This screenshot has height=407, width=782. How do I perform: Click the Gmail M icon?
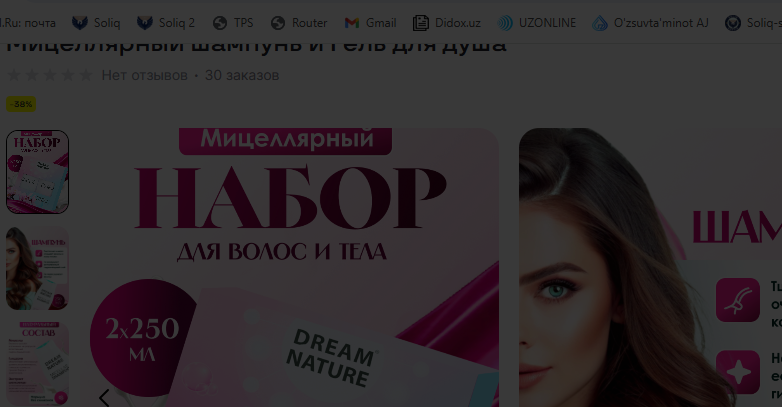click(x=352, y=23)
